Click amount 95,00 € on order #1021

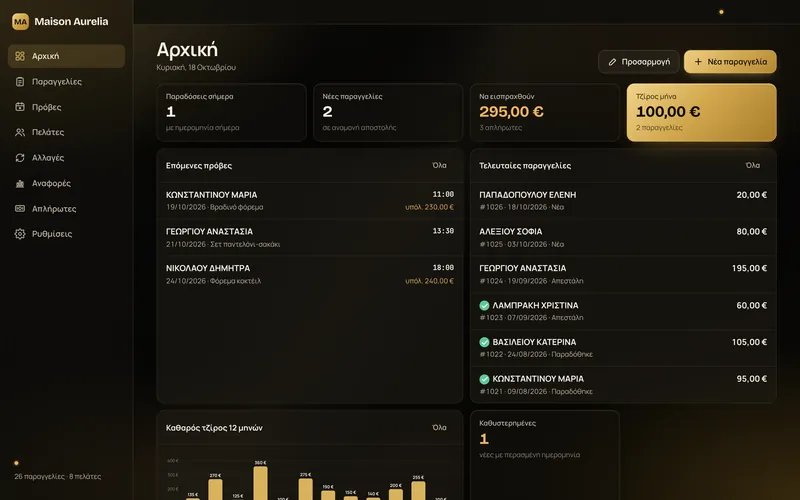752,379
